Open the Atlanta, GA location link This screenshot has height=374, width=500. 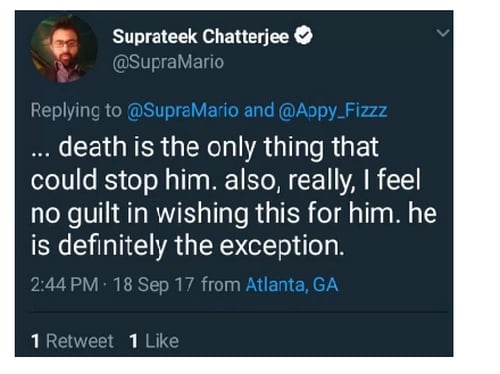pos(292,285)
